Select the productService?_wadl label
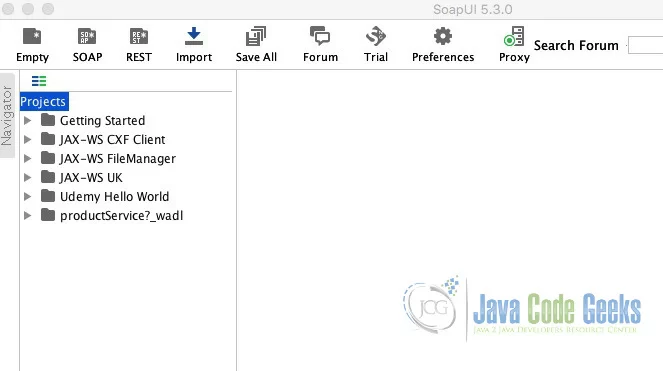Image resolution: width=663 pixels, height=371 pixels. pyautogui.click(x=121, y=216)
